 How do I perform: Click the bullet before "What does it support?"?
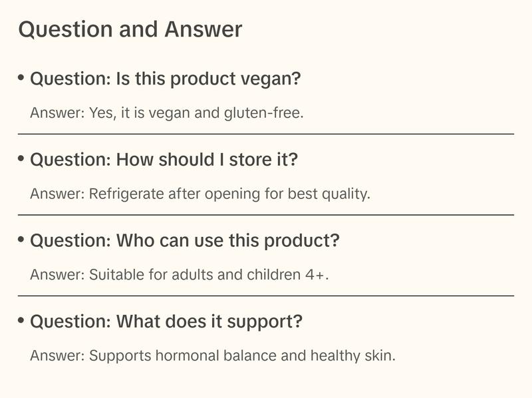pos(21,320)
